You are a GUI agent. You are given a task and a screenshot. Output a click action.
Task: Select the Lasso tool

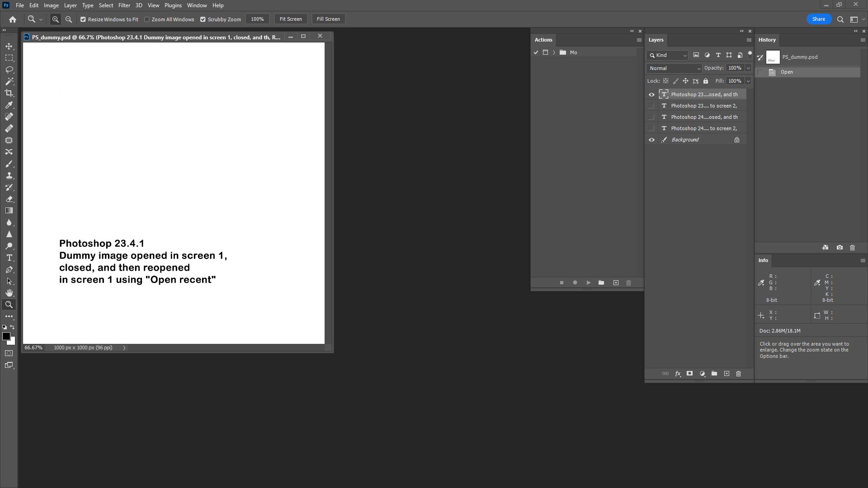(10, 69)
